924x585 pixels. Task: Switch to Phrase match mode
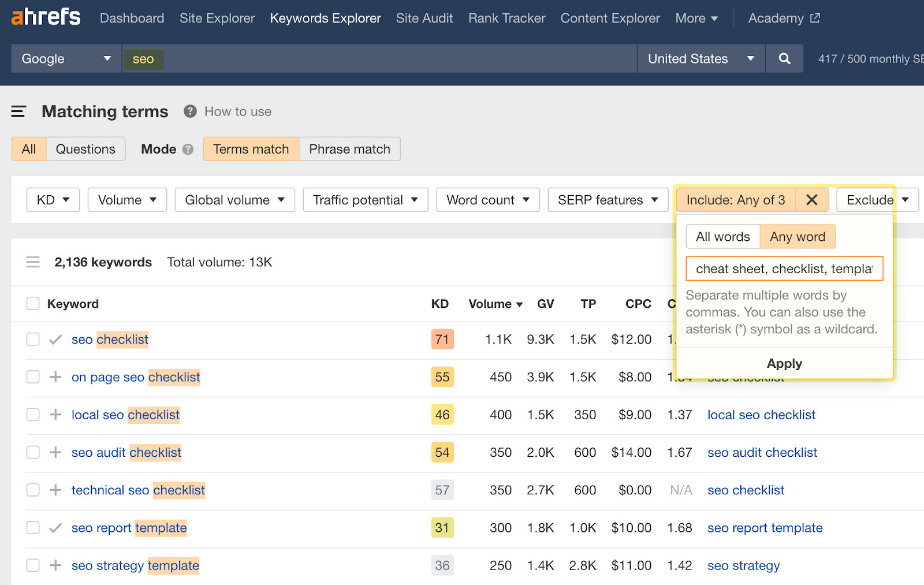pos(349,149)
